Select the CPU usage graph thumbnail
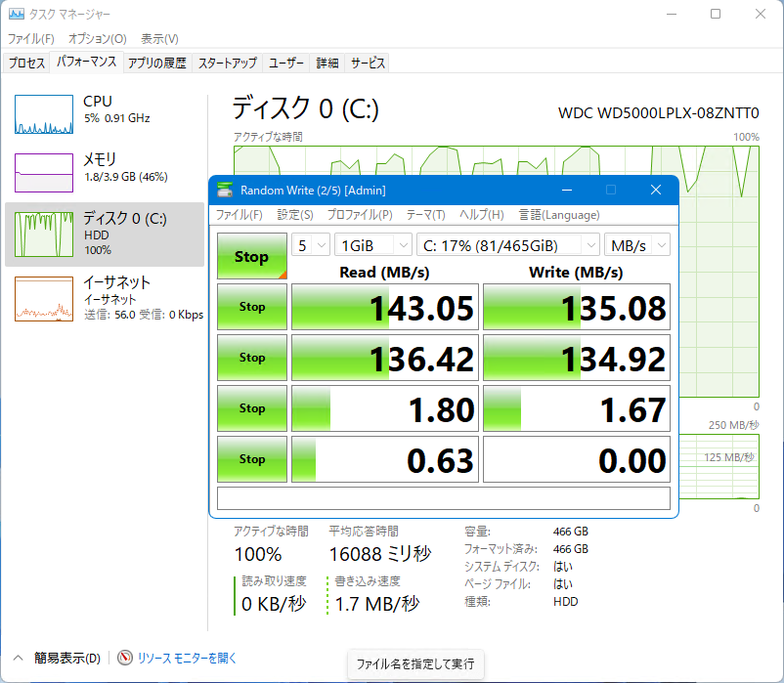Viewport: 784px width, 683px height. click(x=44, y=114)
